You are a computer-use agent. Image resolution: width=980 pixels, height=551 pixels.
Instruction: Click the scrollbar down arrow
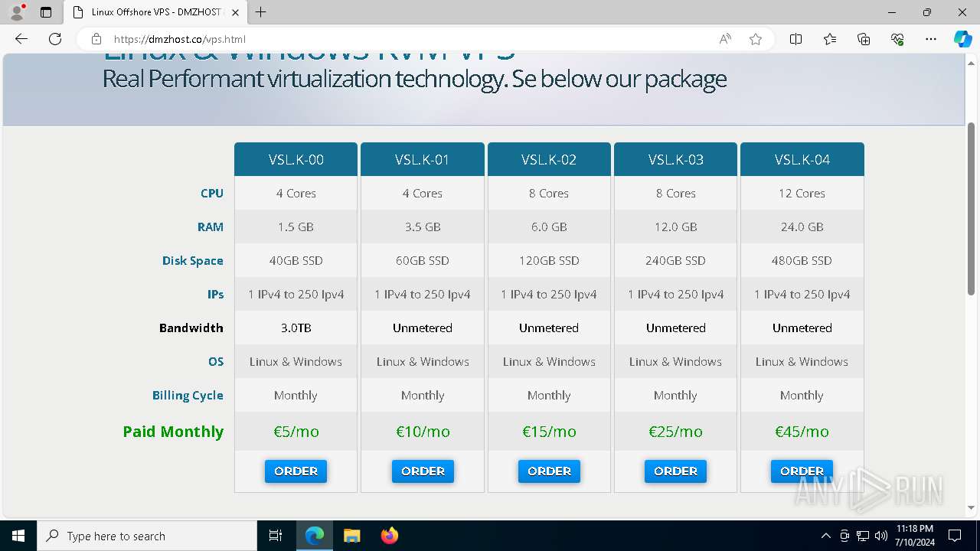[x=971, y=507]
